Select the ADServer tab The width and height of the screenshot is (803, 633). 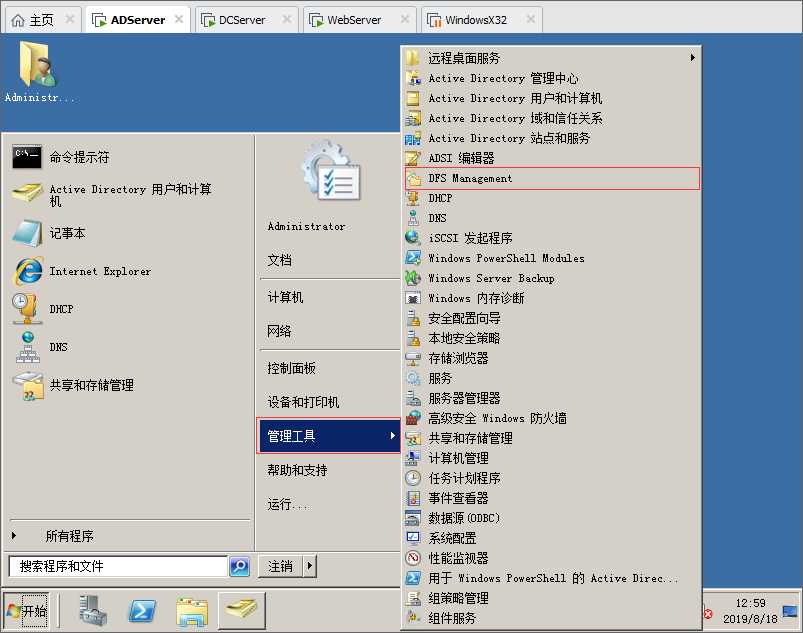pos(137,20)
